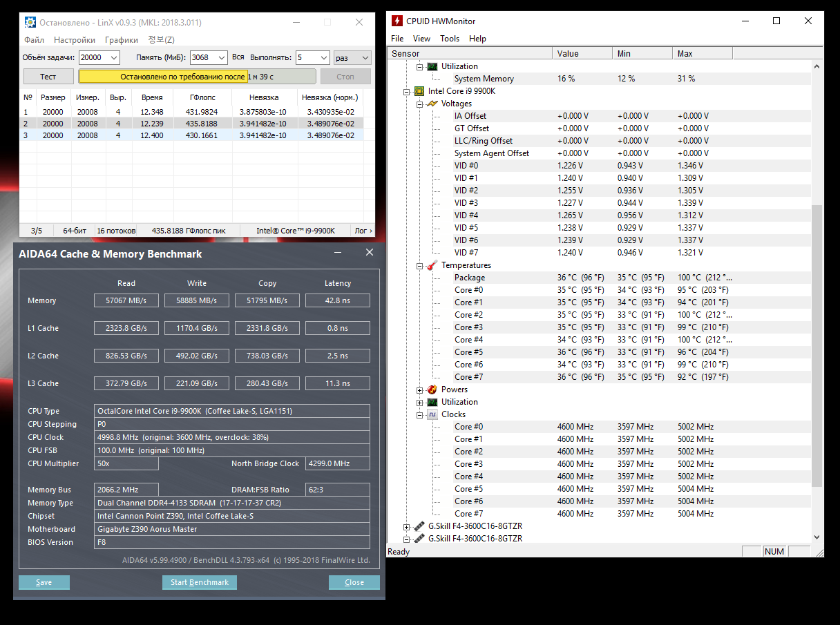Click the Тест button in LinX

click(x=48, y=77)
